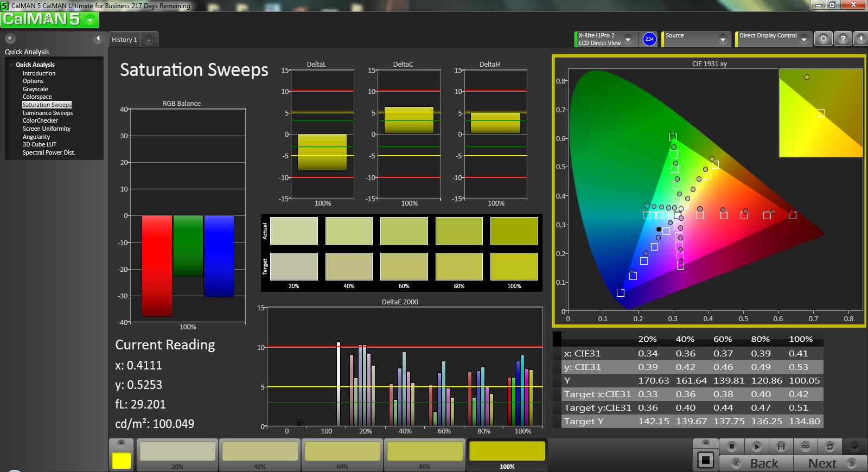This screenshot has width=868, height=472.
Task: Open help with the question mark icon
Action: tap(843, 39)
